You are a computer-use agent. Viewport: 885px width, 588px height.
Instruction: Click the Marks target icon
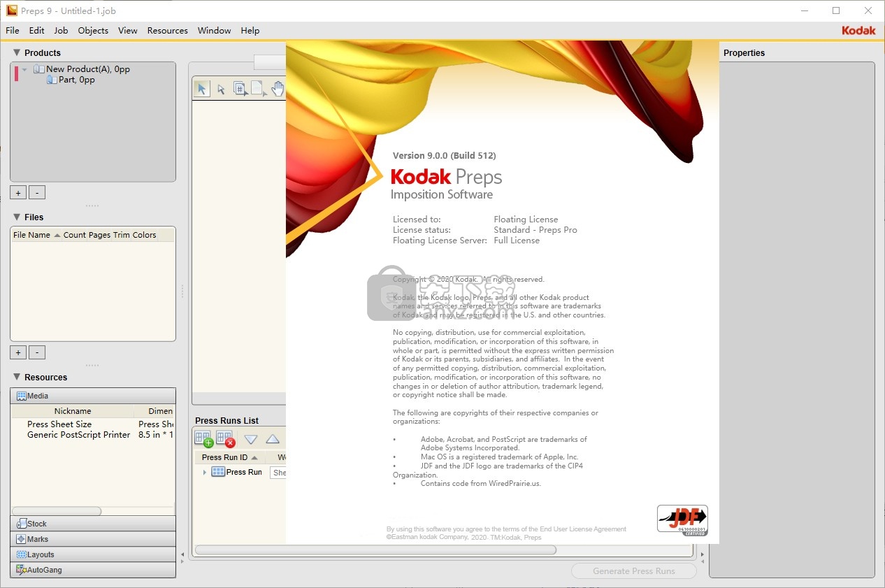pyautogui.click(x=22, y=539)
